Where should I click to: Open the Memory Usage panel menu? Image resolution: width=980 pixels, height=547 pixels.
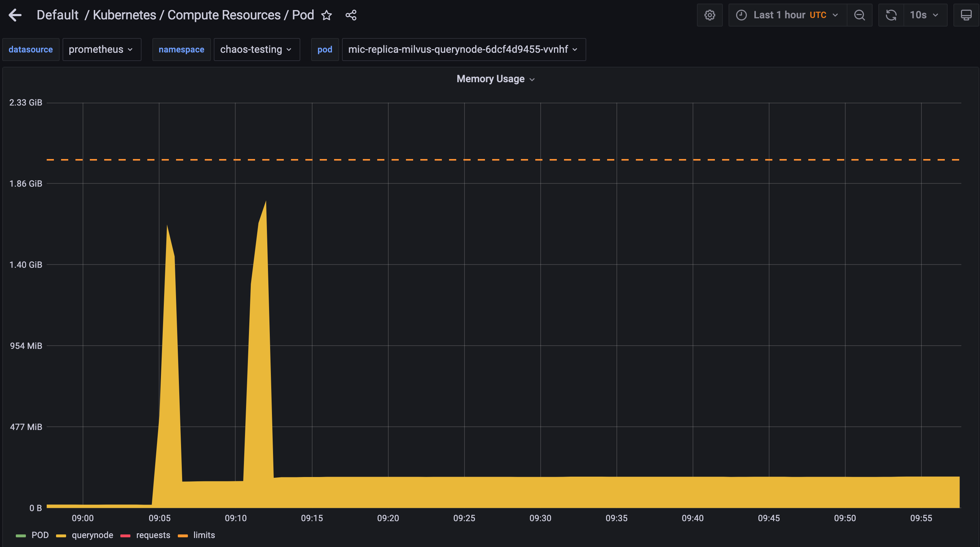coord(495,79)
